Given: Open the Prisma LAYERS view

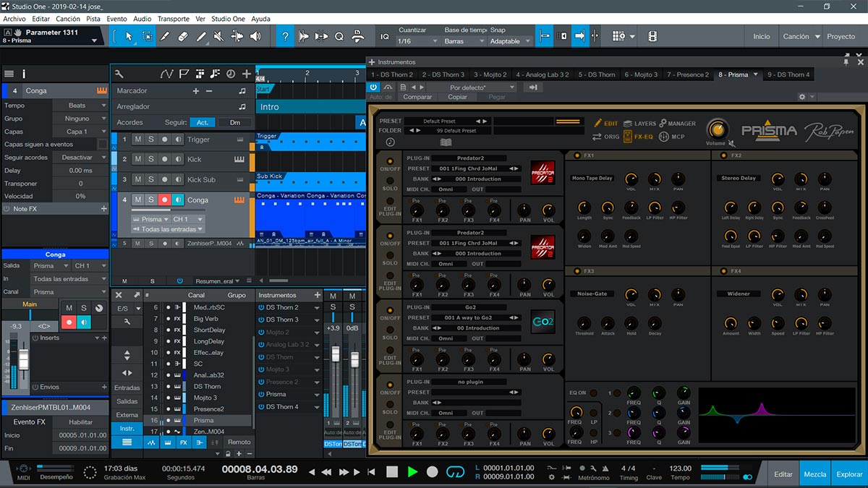Looking at the screenshot, I should pos(639,124).
